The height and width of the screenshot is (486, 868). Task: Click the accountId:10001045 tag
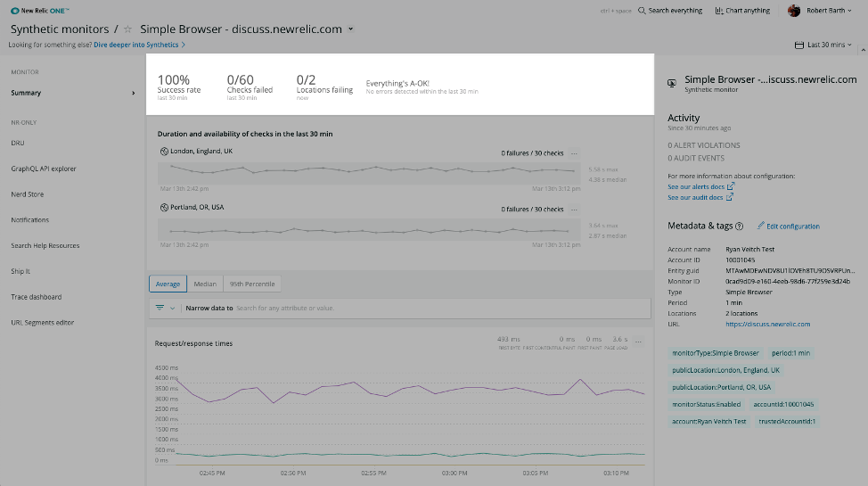tap(783, 405)
